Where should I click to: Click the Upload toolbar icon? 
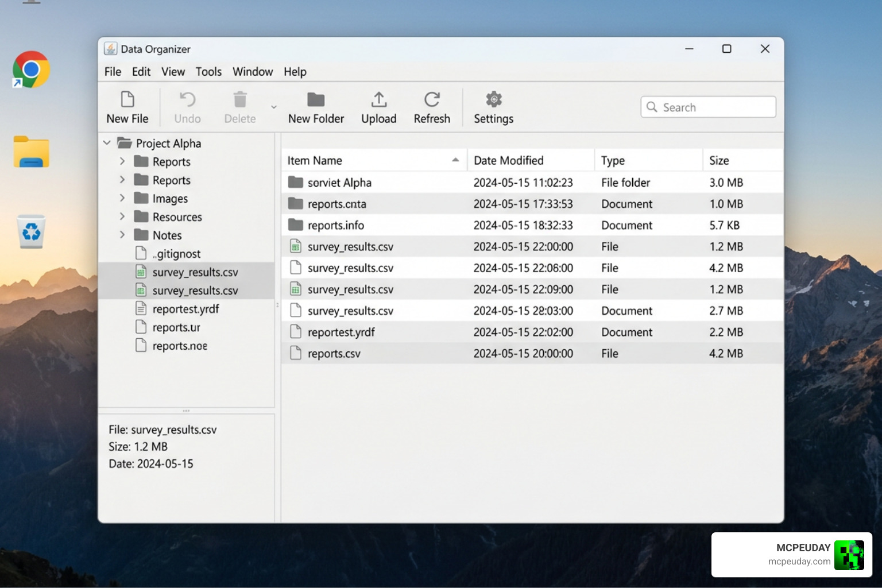coord(379,99)
